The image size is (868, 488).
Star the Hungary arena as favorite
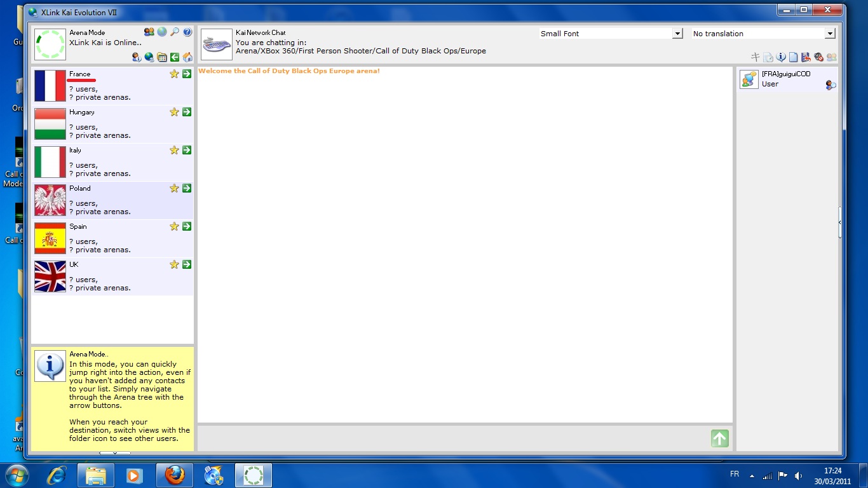(174, 112)
